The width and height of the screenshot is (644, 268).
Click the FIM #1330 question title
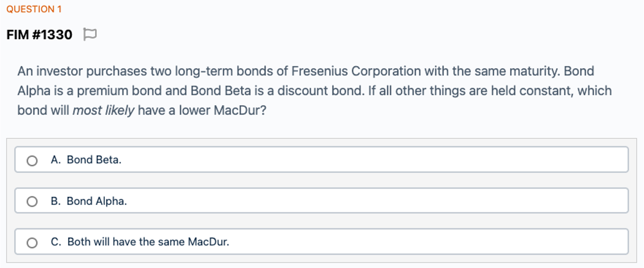(39, 35)
